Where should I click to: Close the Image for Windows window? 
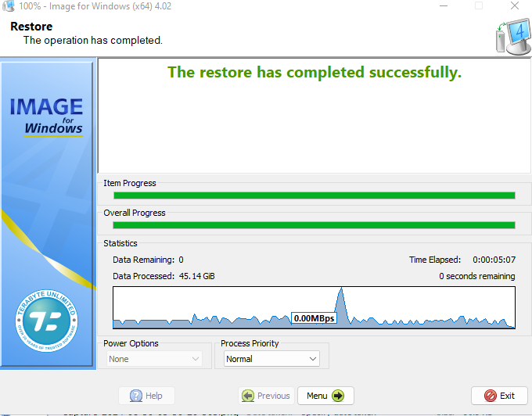(x=515, y=5)
